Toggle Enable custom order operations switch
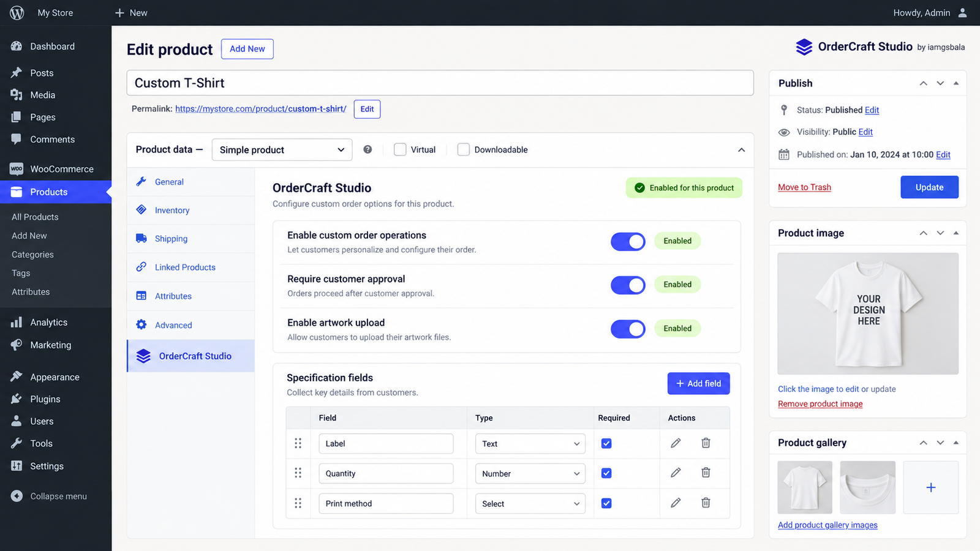The width and height of the screenshot is (980, 551). [628, 241]
